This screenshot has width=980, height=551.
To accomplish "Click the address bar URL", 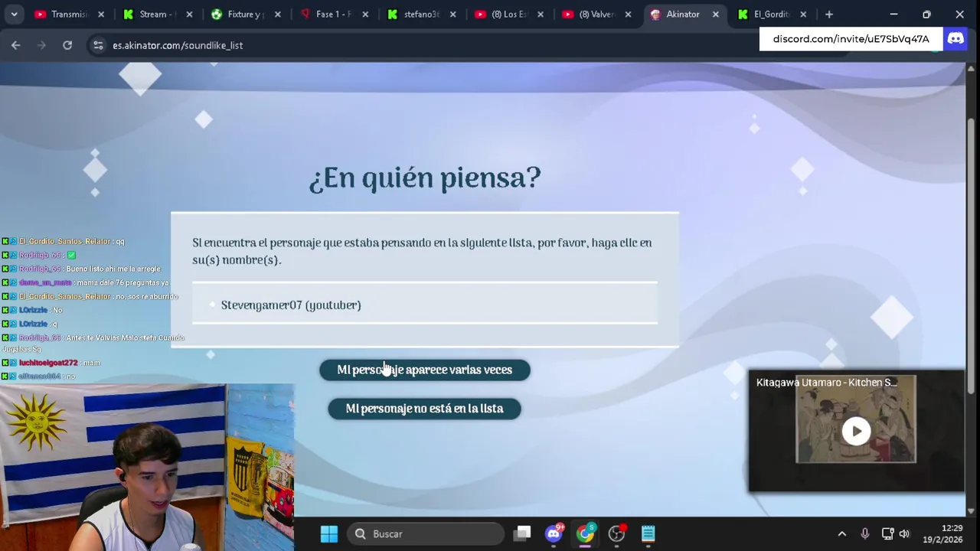I will (x=178, y=45).
